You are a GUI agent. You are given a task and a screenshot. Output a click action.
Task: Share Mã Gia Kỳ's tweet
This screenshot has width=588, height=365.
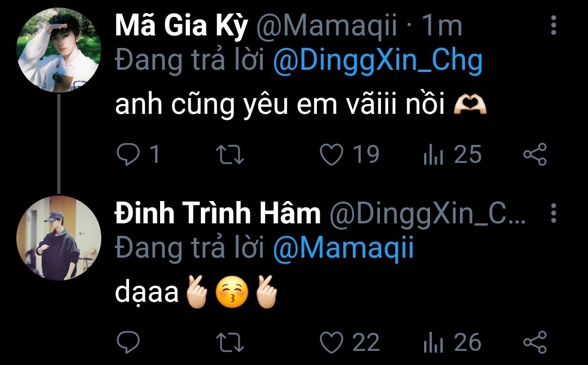point(534,155)
